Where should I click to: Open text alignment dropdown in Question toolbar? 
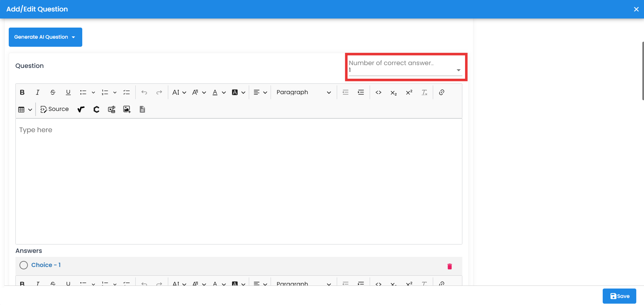pos(260,92)
